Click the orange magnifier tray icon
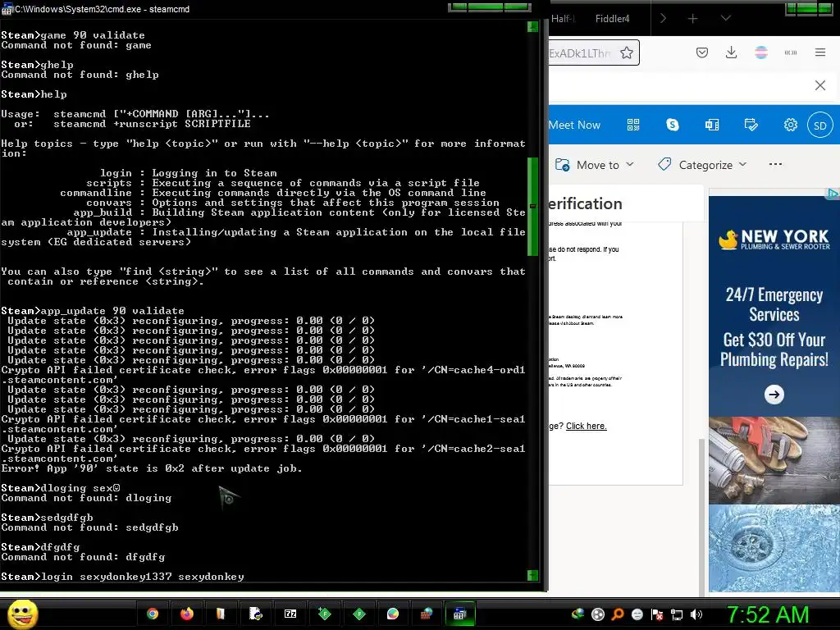The height and width of the screenshot is (630, 840). pos(618,614)
